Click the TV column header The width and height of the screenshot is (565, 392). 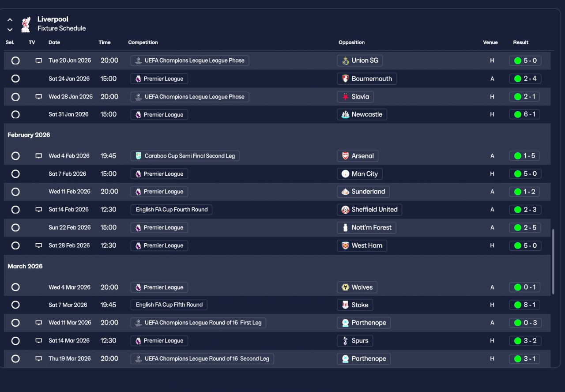pos(32,42)
